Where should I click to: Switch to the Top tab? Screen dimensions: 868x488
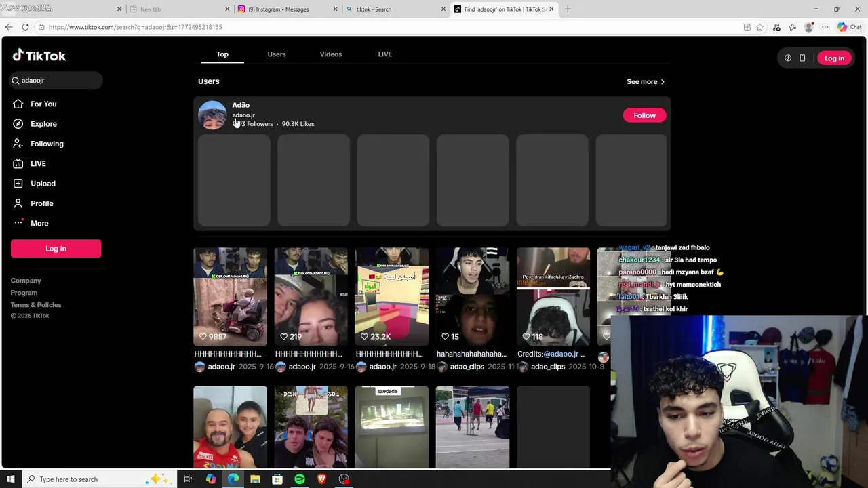(x=222, y=54)
